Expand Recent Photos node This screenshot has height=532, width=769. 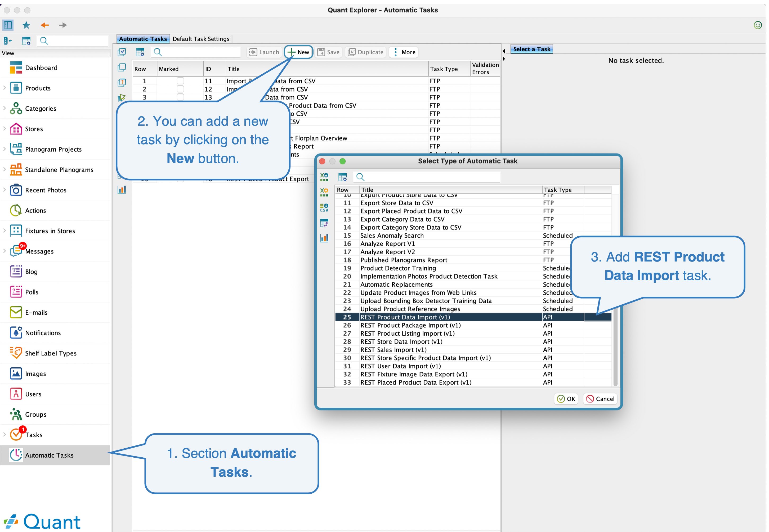pos(4,190)
